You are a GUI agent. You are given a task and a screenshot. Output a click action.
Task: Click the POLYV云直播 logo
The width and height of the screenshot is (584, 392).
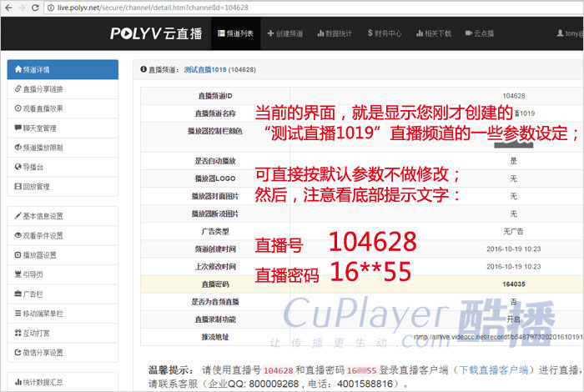tap(156, 33)
